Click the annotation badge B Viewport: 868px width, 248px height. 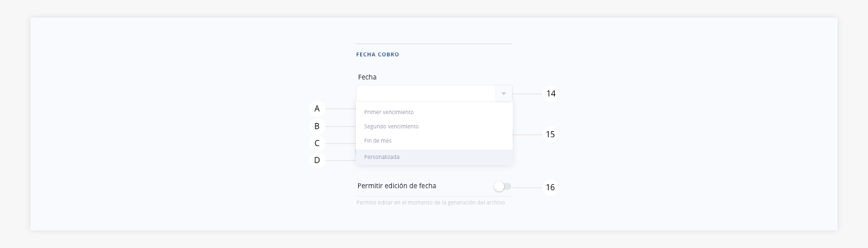pyautogui.click(x=317, y=126)
